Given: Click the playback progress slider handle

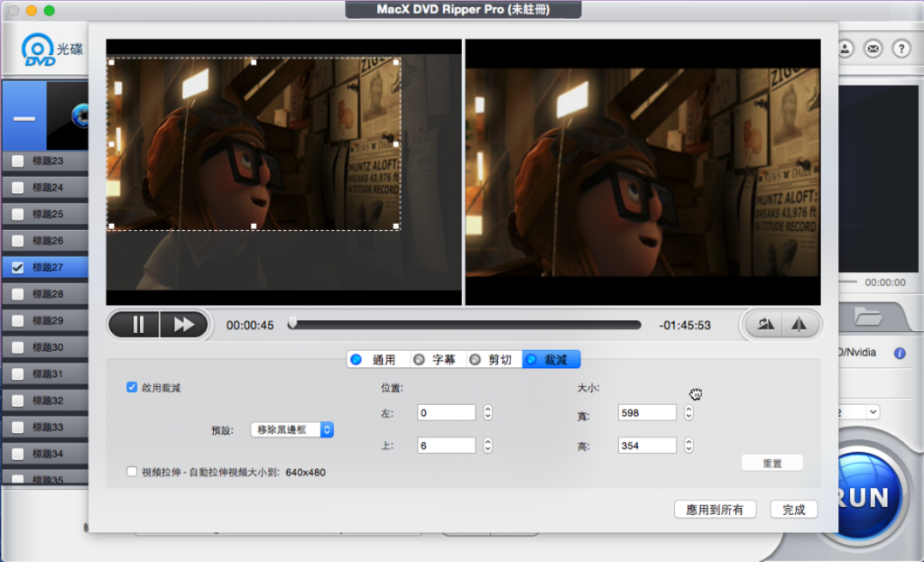Looking at the screenshot, I should [292, 324].
